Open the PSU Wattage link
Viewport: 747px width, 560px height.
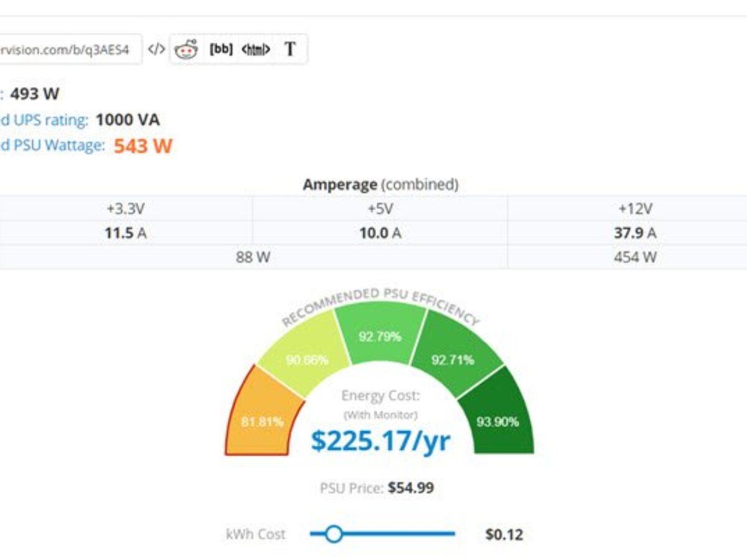(x=52, y=146)
